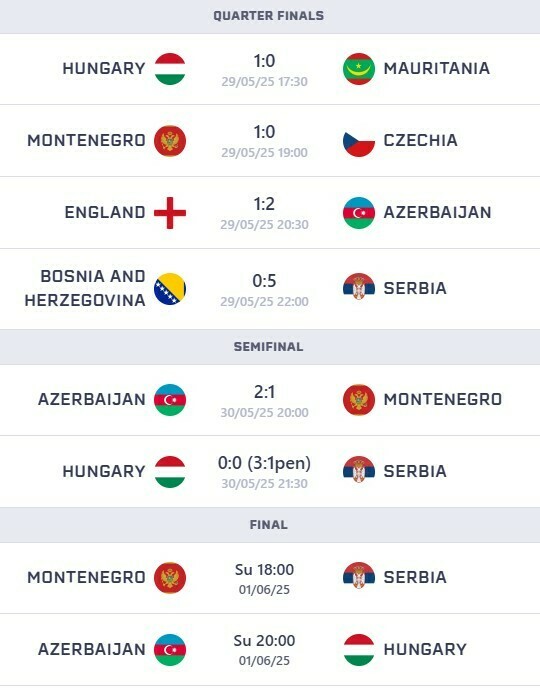Image resolution: width=540 pixels, height=690 pixels.
Task: Click Montenegro flag in Czechia quarter final
Action: (x=170, y=141)
